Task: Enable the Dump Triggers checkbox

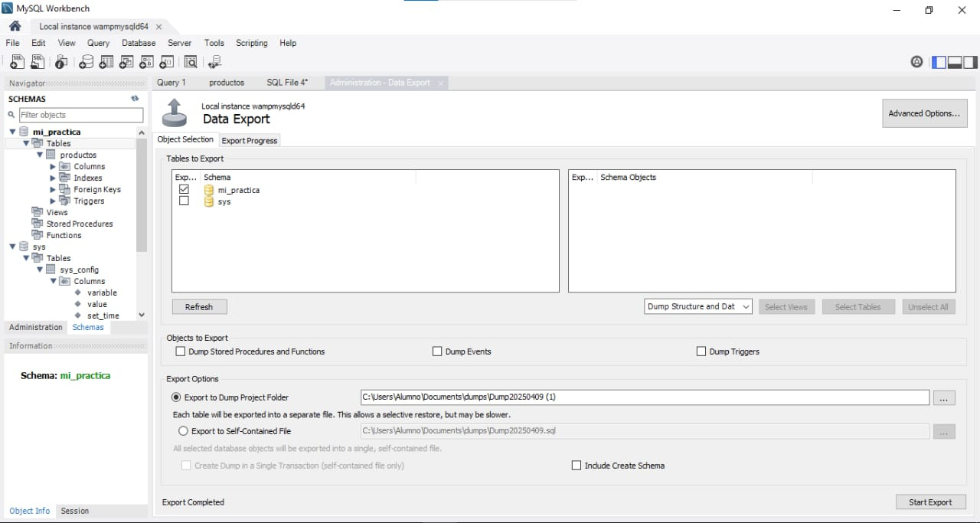Action: [701, 351]
